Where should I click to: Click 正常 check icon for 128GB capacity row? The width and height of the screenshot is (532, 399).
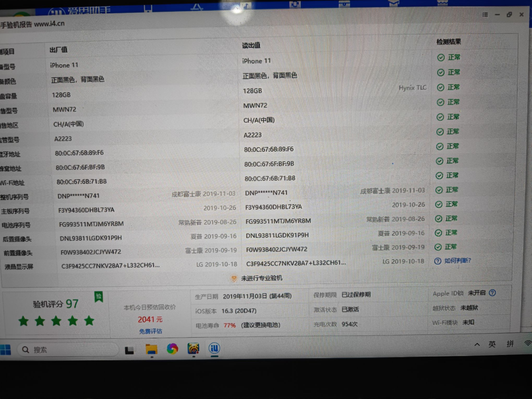[x=440, y=87]
